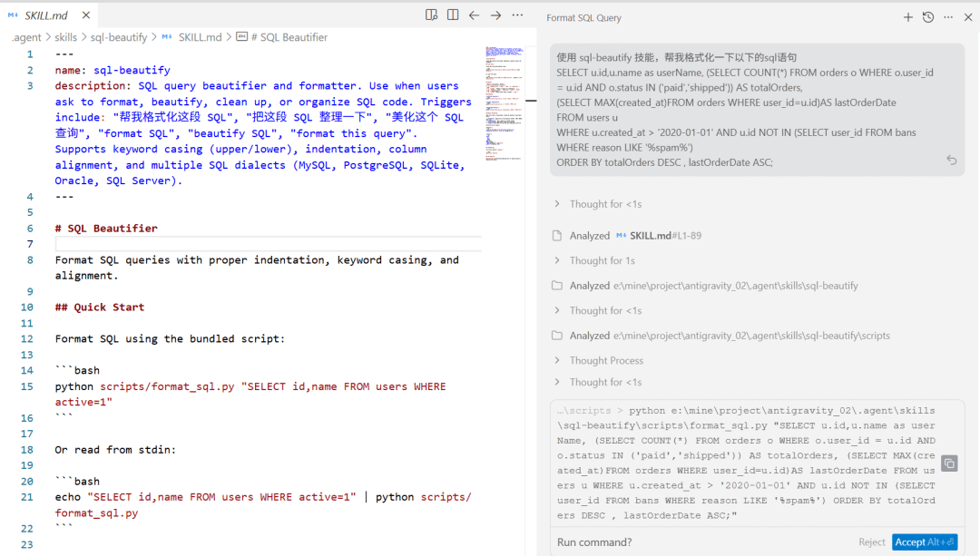This screenshot has height=556, width=980.
Task: Open chat panel more options ellipsis
Action: 948,17
